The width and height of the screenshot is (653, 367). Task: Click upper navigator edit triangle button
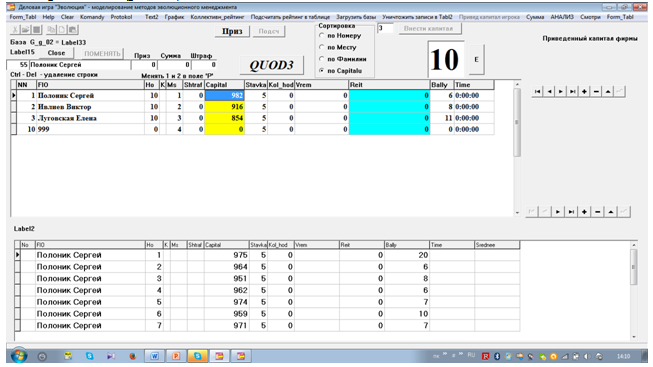(x=608, y=91)
